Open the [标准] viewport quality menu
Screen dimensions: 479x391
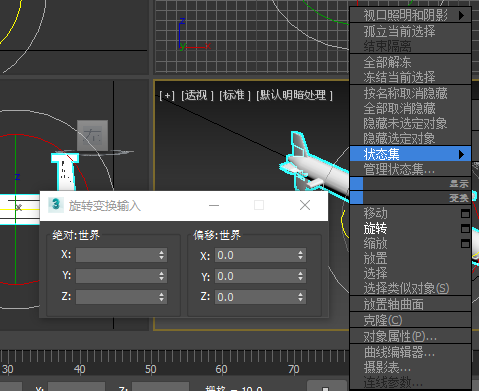pyautogui.click(x=234, y=96)
